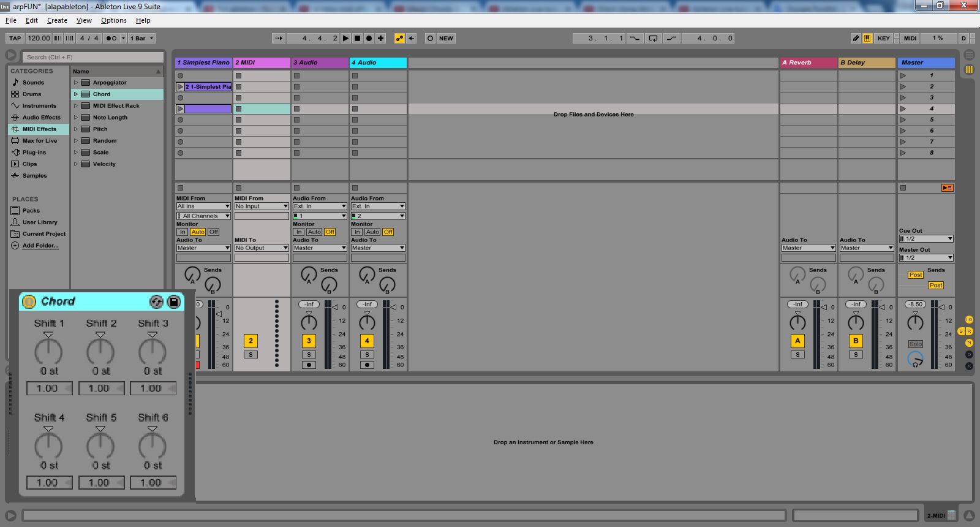980x527 pixels.
Task: Set 3 Audio monitor to Off
Action: [x=330, y=232]
